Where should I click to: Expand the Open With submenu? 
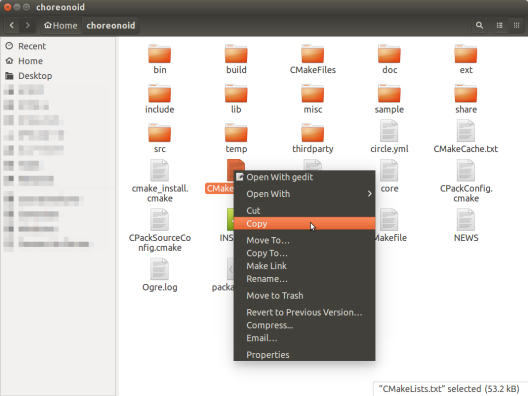click(304, 194)
